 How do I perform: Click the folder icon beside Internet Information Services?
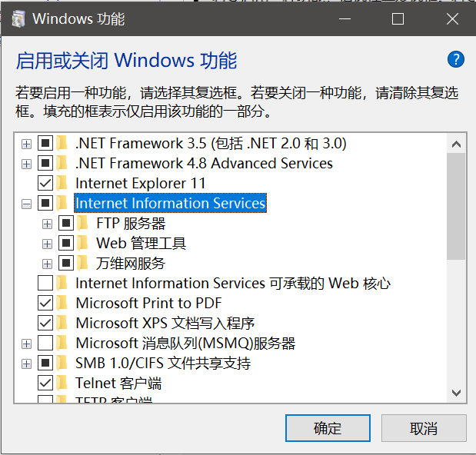click(x=62, y=204)
